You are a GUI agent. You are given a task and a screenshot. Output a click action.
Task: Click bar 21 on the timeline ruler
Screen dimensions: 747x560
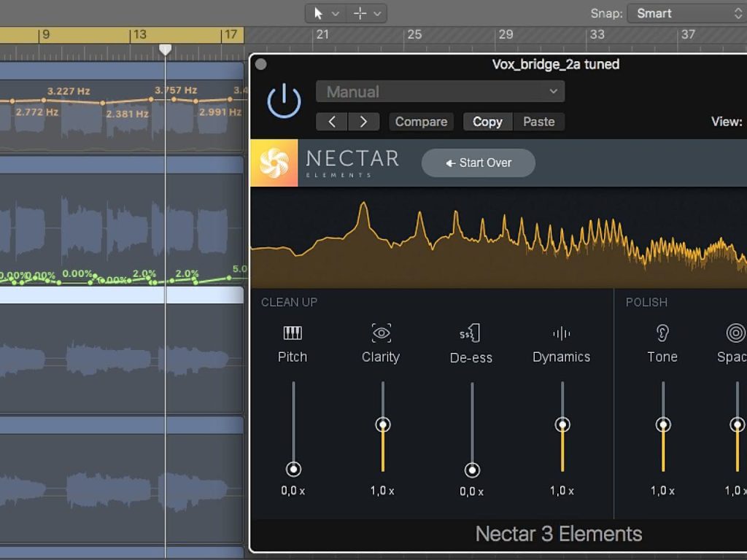[323, 34]
